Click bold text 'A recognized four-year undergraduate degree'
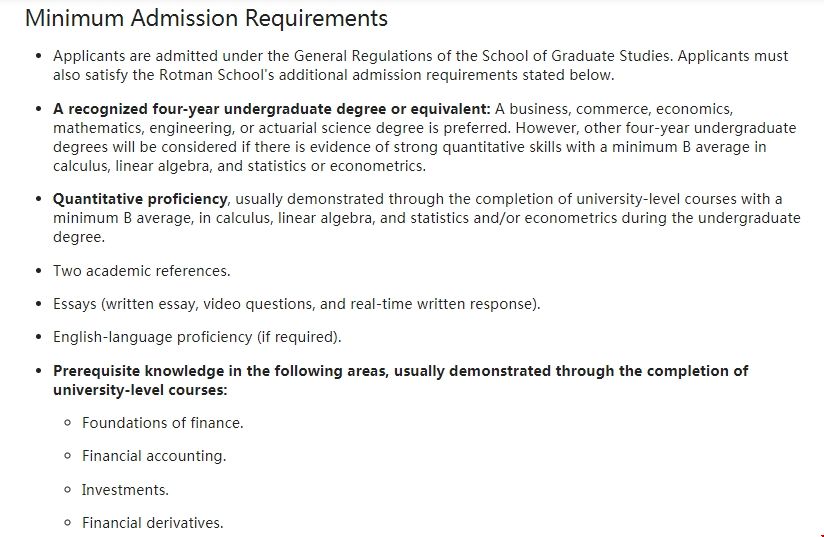The width and height of the screenshot is (824, 537). 271,109
